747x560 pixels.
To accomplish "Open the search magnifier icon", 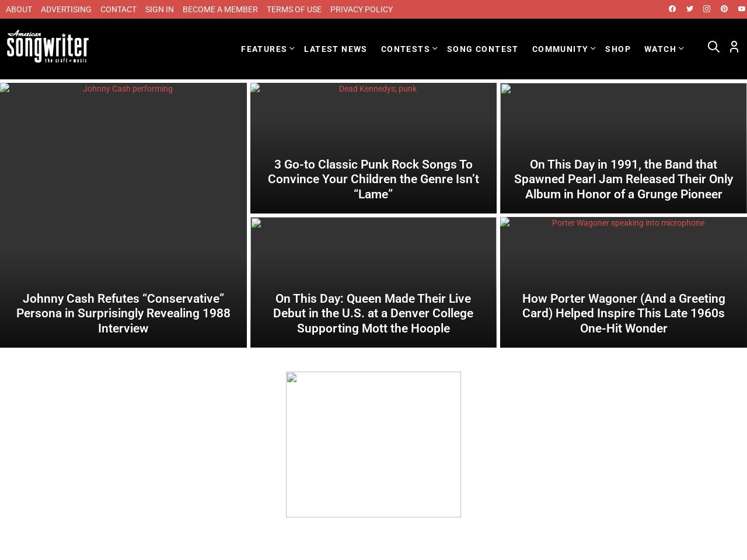I will pyautogui.click(x=714, y=47).
